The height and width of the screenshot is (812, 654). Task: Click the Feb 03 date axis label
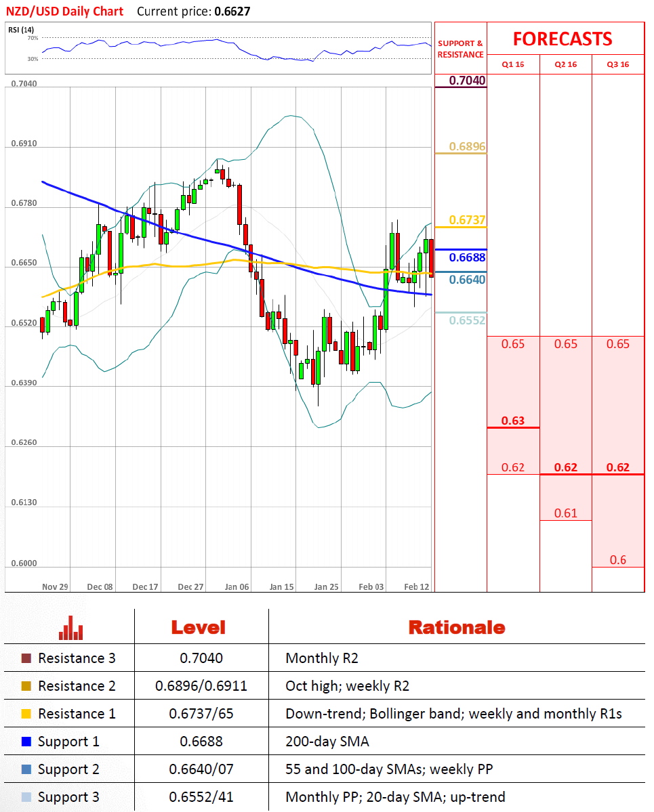tap(371, 586)
